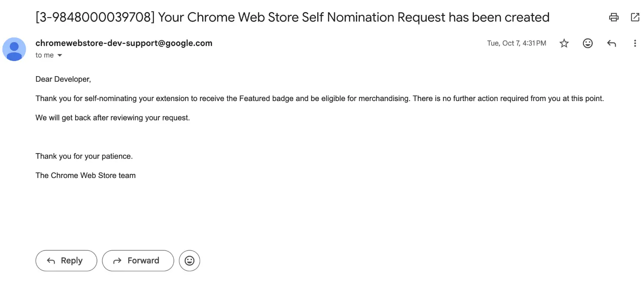644x301 pixels.
Task: Click the sender address chromewebstore-dev-support@google.com
Action: [124, 43]
